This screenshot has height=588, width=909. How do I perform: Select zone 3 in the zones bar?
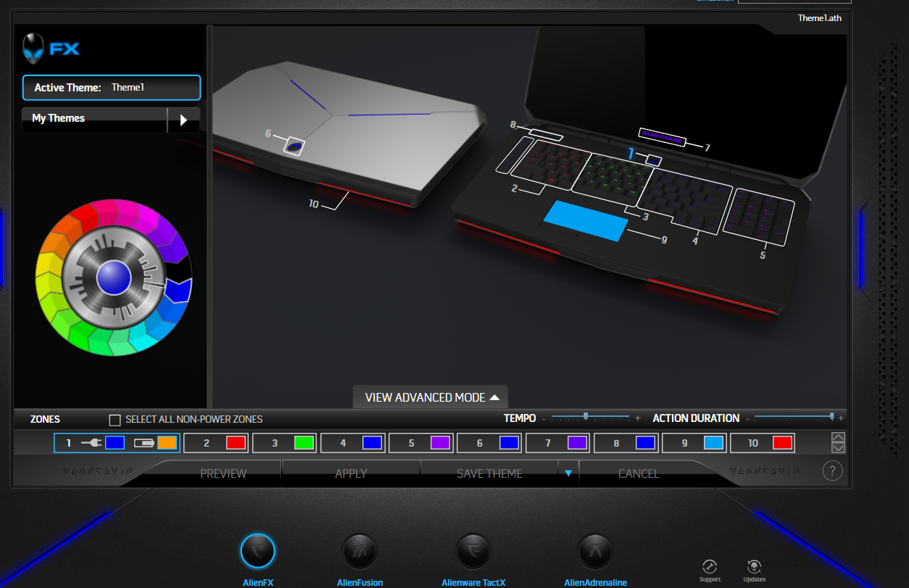pyautogui.click(x=283, y=443)
